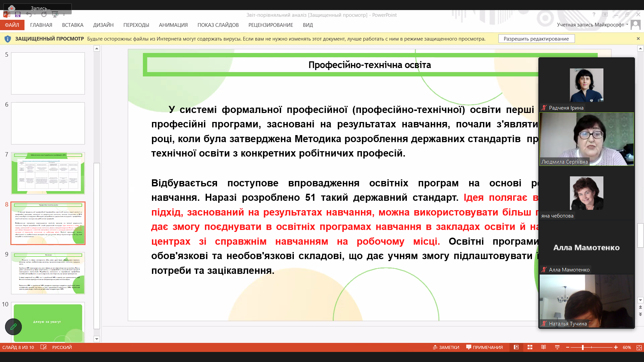
Task: Click main editor scroll down arrow
Action: pos(640,300)
